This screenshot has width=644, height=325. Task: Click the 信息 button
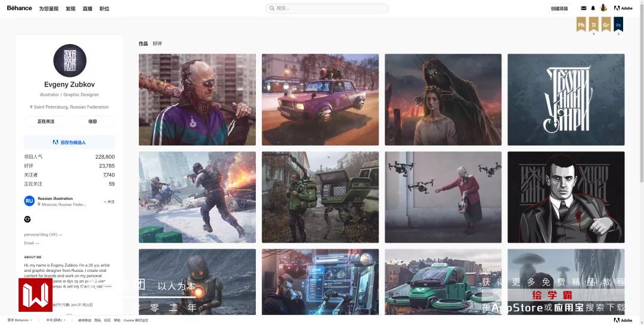(x=93, y=121)
